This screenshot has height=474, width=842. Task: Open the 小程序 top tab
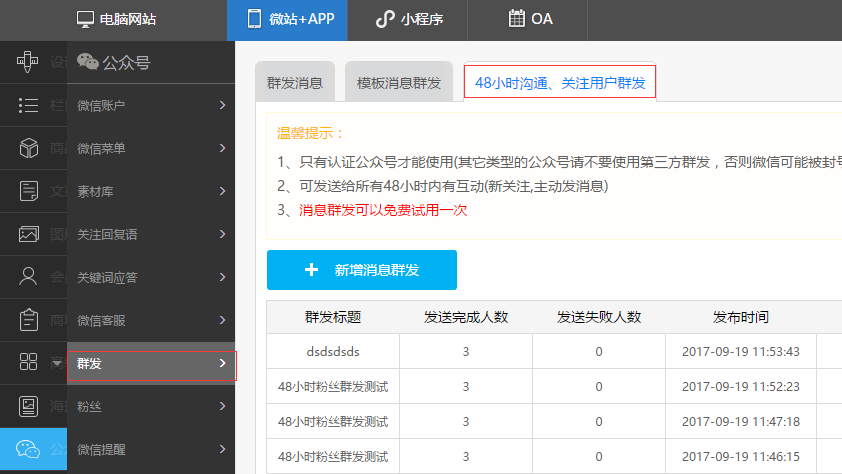[x=408, y=20]
